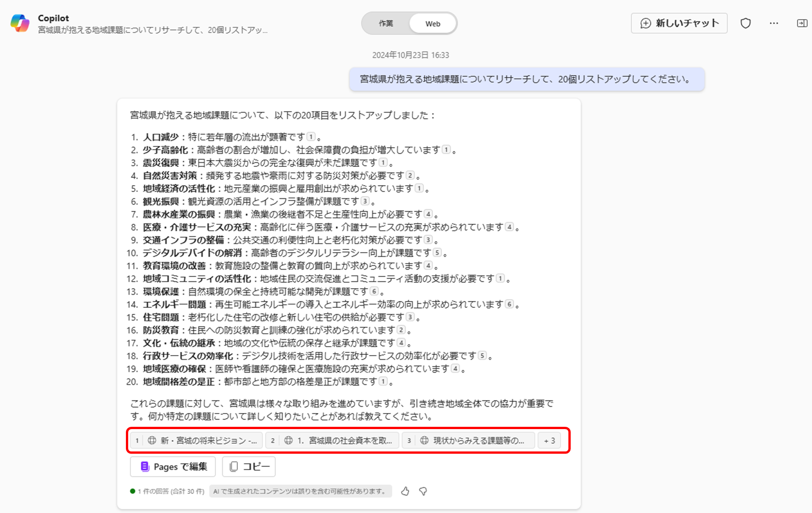Screen dimensions: 812x513
Task: Toggle the side panel icon
Action: [802, 23]
